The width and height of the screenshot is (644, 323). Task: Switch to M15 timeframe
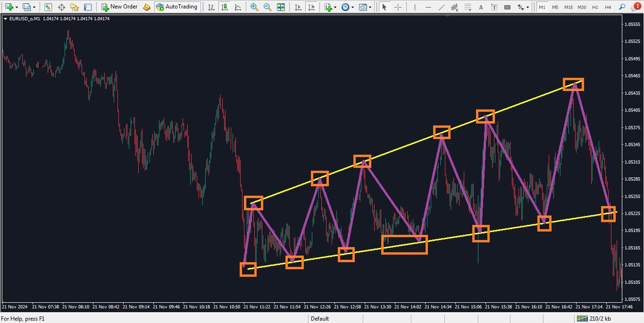[x=568, y=7]
